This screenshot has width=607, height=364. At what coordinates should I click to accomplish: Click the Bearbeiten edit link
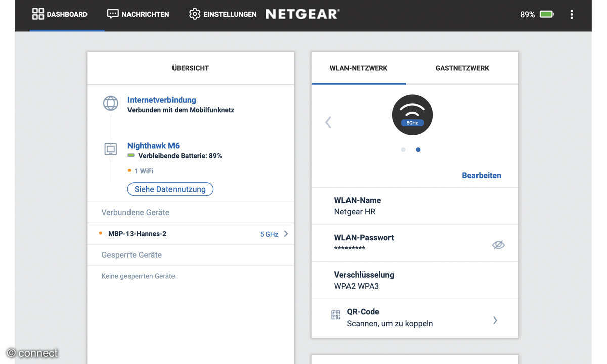tap(482, 175)
